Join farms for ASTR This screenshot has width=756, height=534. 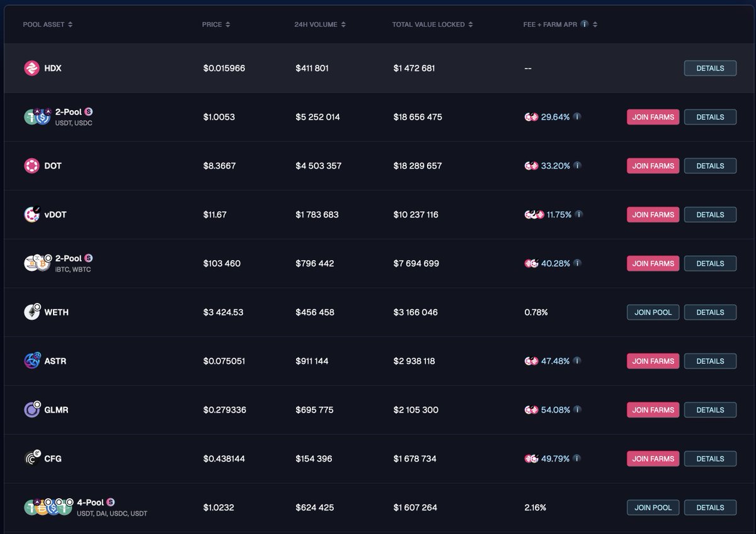pyautogui.click(x=653, y=361)
